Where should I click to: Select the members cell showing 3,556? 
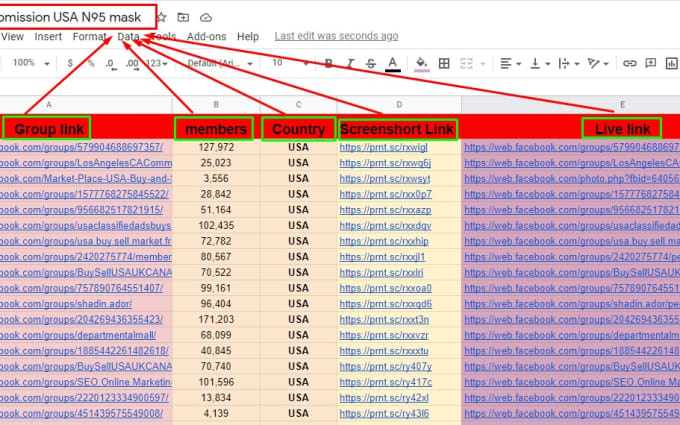pyautogui.click(x=216, y=179)
